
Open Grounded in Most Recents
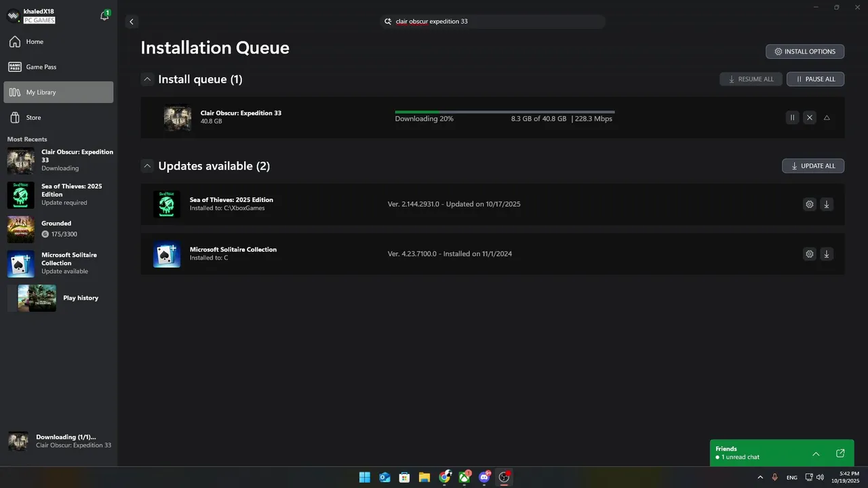click(60, 229)
